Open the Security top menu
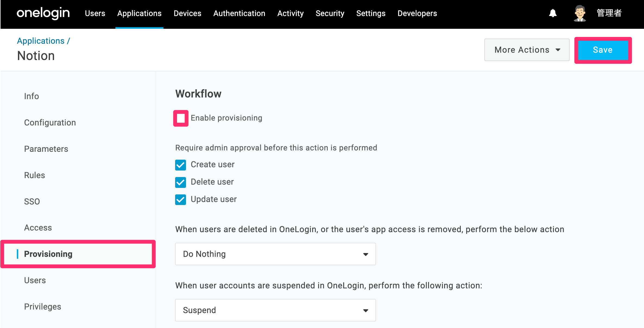The height and width of the screenshot is (328, 644). [x=330, y=13]
